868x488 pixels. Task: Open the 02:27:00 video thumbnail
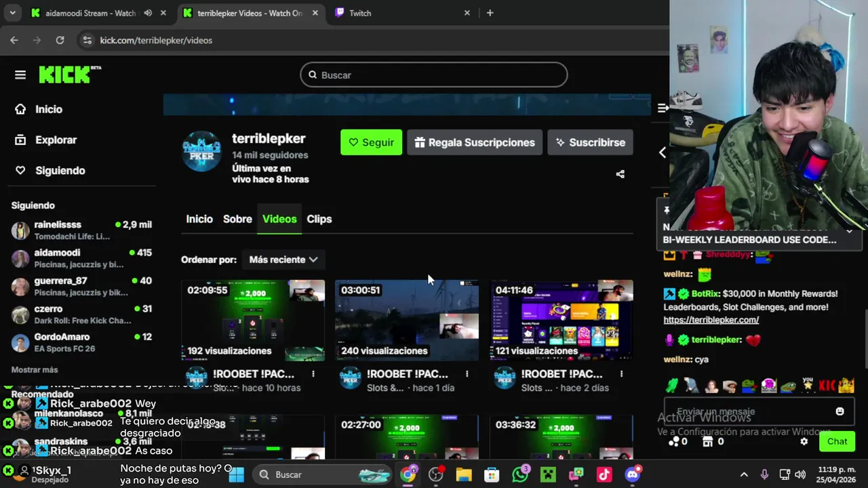[407, 437]
